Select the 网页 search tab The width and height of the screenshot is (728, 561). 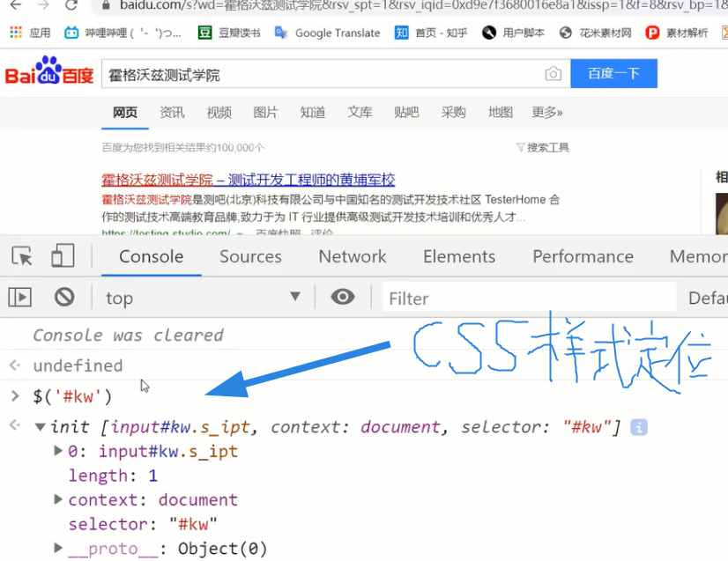125,113
